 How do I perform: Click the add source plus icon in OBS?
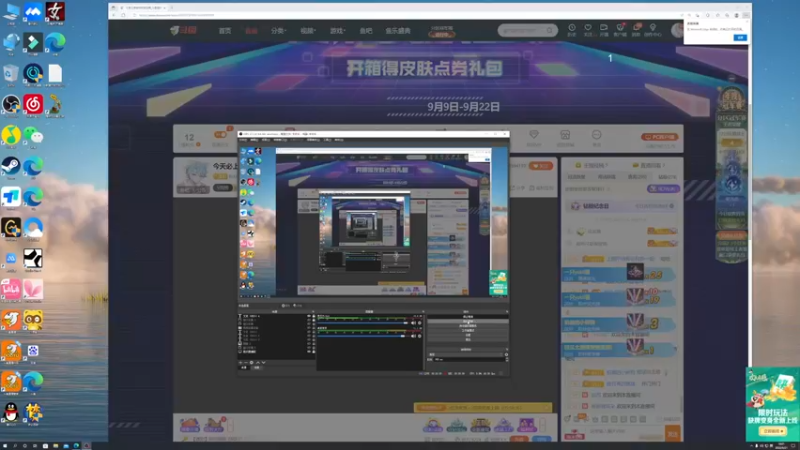coord(241,362)
